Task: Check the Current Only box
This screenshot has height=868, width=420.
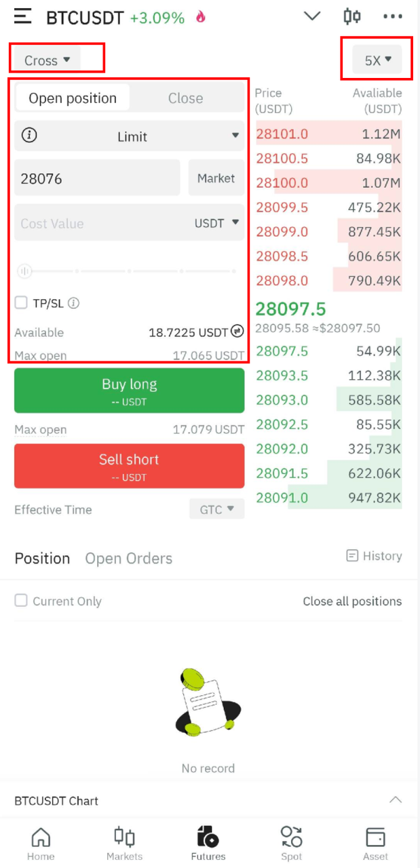Action: [x=21, y=601]
